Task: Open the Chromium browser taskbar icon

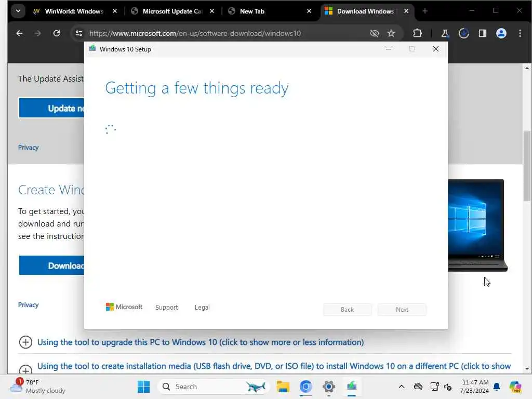Action: [x=305, y=387]
